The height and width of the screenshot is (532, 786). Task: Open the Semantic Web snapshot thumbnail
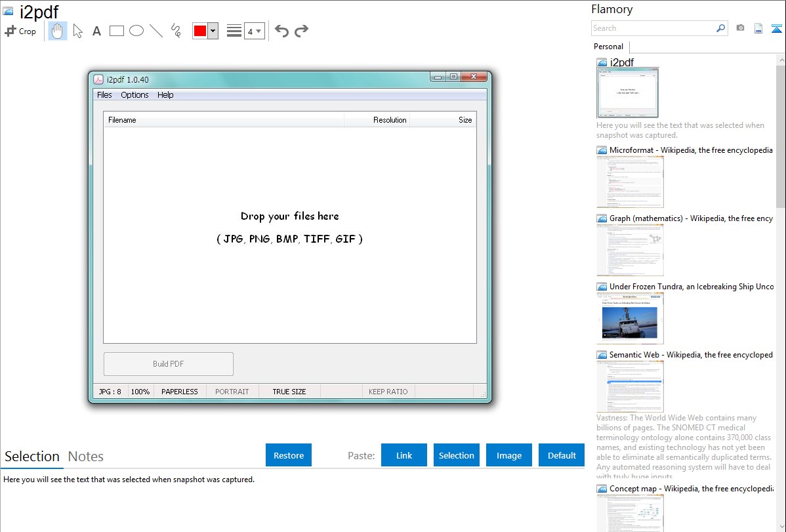point(630,386)
